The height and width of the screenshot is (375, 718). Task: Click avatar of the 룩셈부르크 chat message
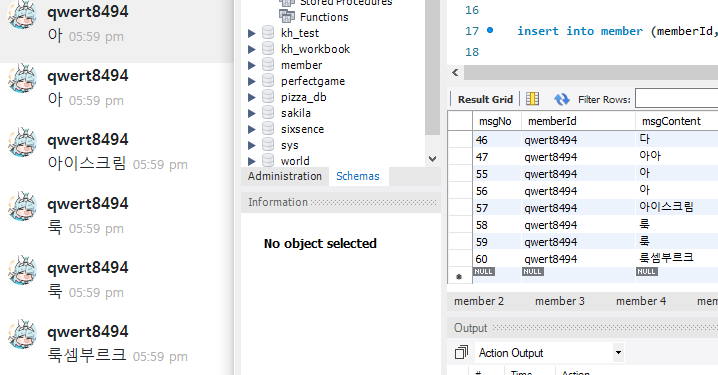[x=22, y=334]
